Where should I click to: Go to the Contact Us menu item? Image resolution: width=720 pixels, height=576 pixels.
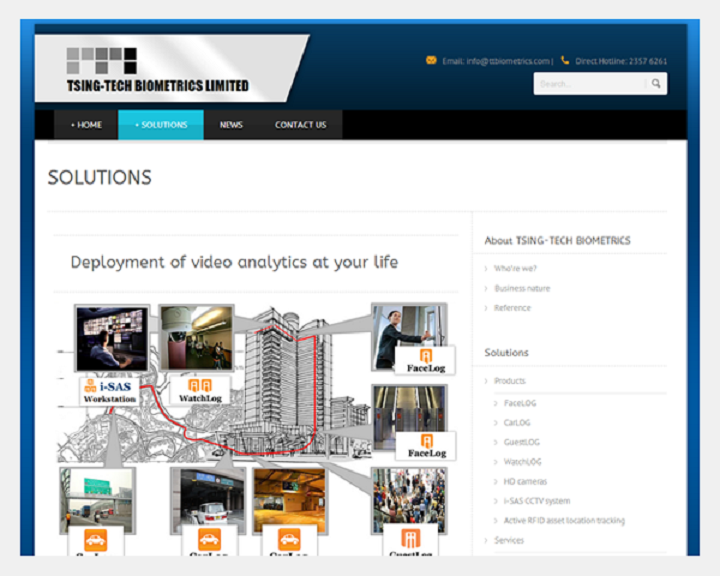[x=300, y=124]
